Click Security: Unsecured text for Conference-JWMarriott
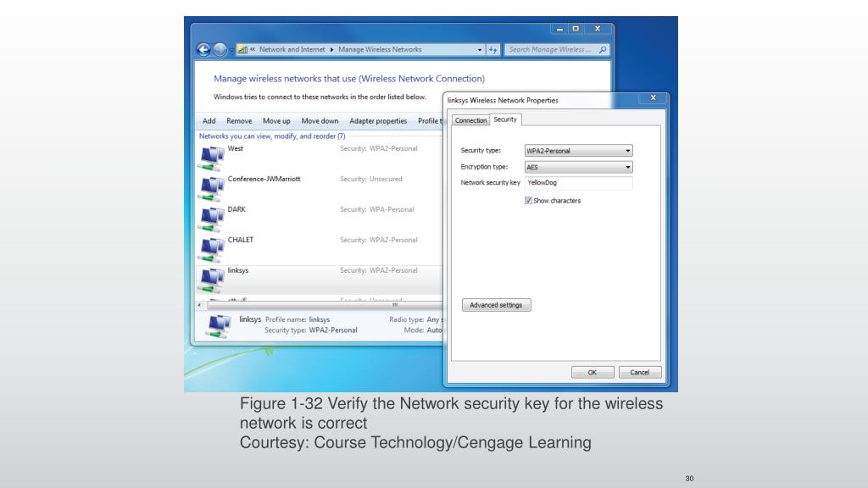The image size is (868, 488). pos(371,179)
